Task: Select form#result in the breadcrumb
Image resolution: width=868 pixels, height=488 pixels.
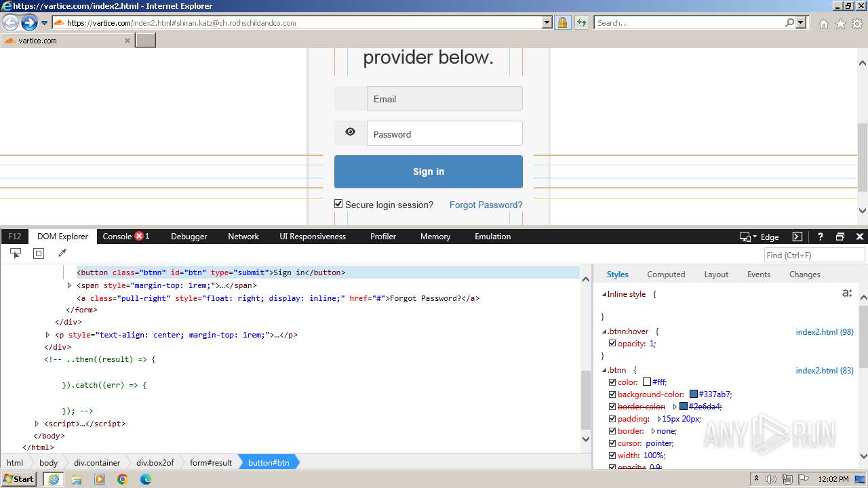Action: (x=211, y=463)
